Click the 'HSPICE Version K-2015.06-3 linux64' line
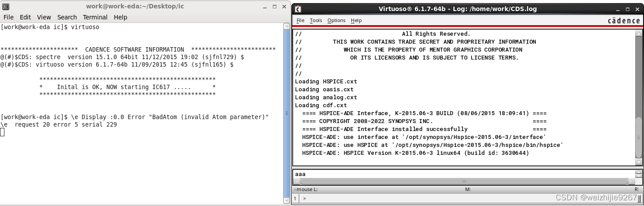 [x=415, y=153]
